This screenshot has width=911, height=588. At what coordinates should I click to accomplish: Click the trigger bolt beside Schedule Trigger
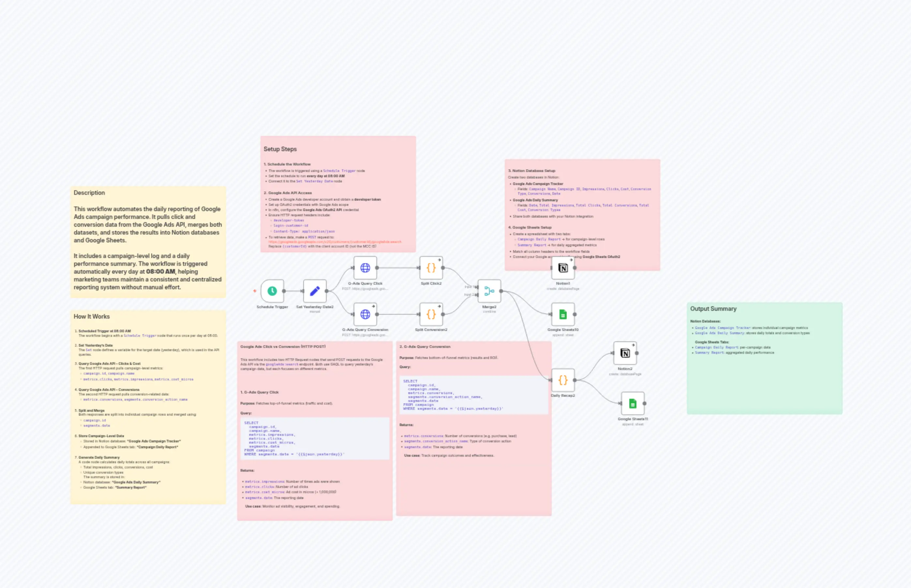tap(255, 291)
